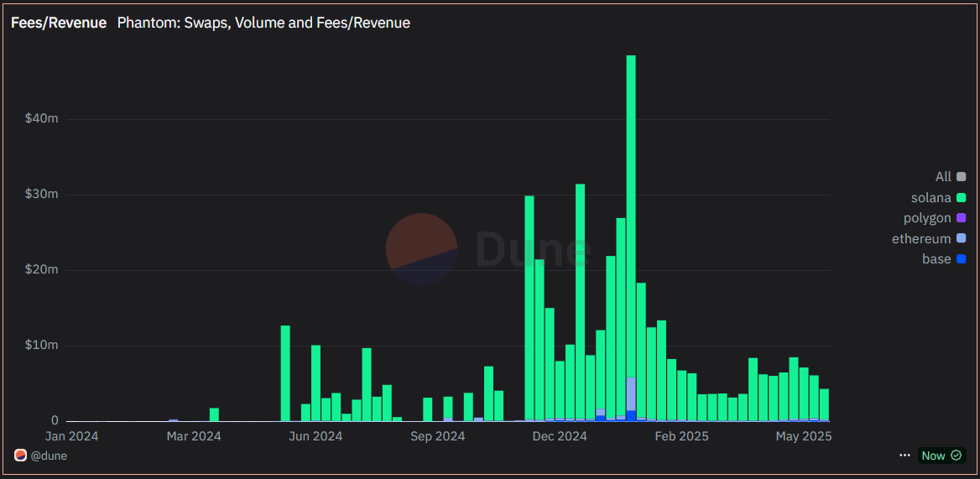Screen dimensions: 980x479
Task: Click the Dune avatar icon
Action: pyautogui.click(x=21, y=456)
